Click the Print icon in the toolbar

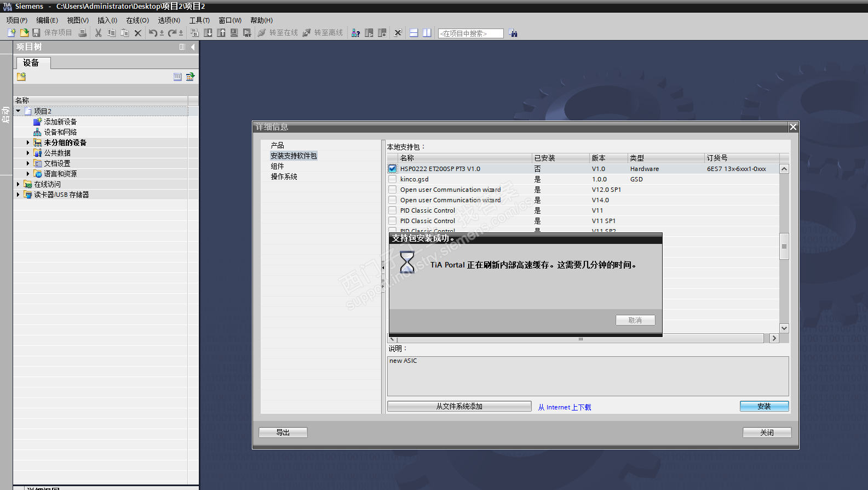pos(83,33)
